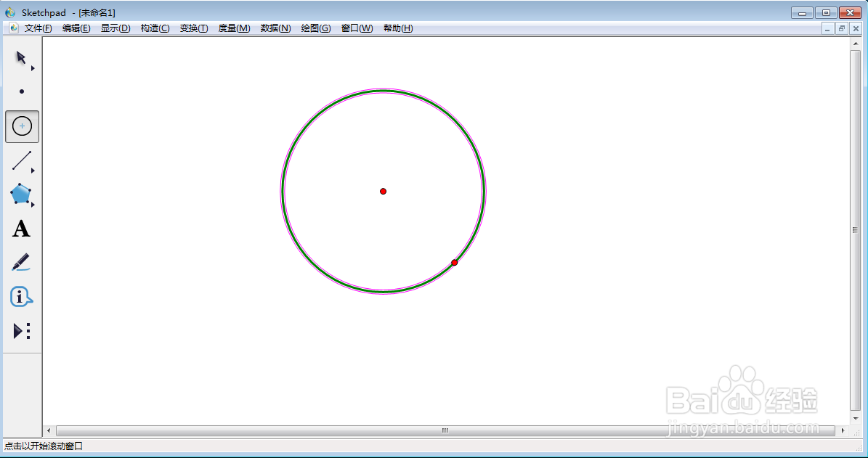Open the 绘图(G) menu
Screen dimensions: 868x458
point(315,28)
